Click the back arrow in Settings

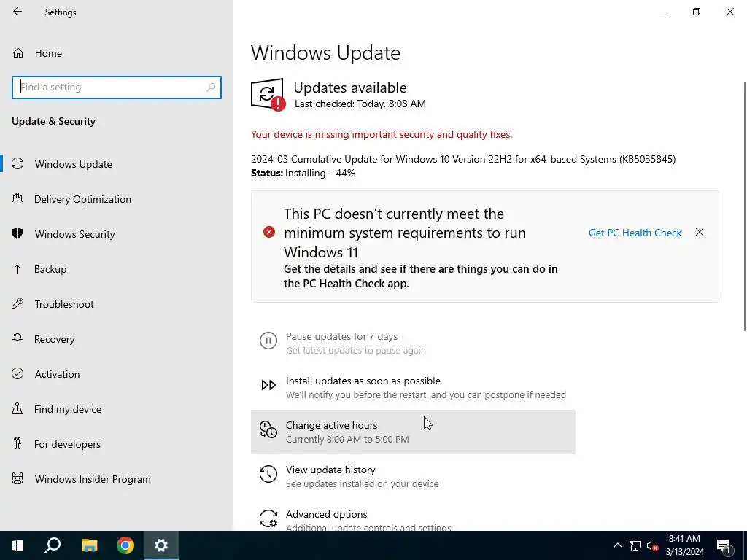(18, 12)
